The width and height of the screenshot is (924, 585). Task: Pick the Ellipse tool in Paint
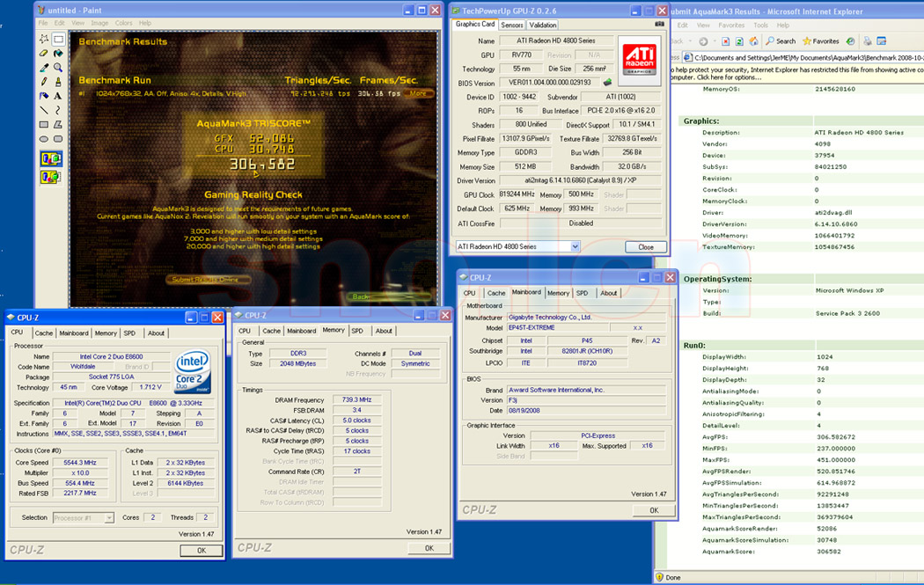[x=44, y=139]
